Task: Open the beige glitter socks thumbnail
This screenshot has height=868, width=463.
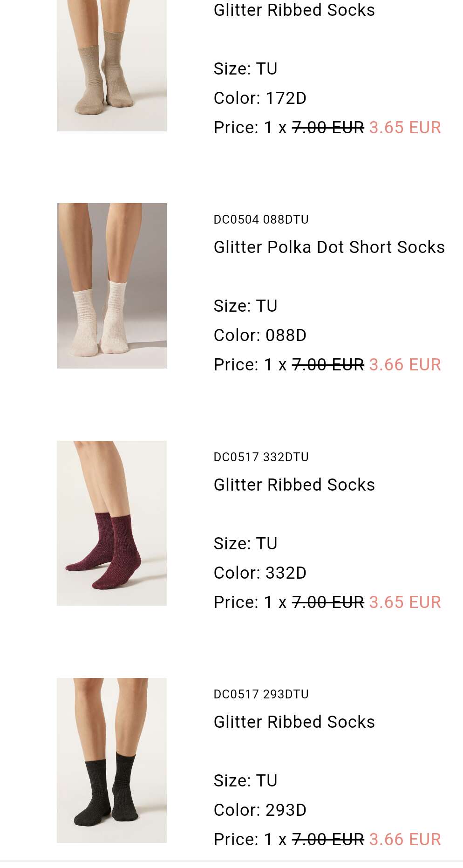Action: pos(111,65)
